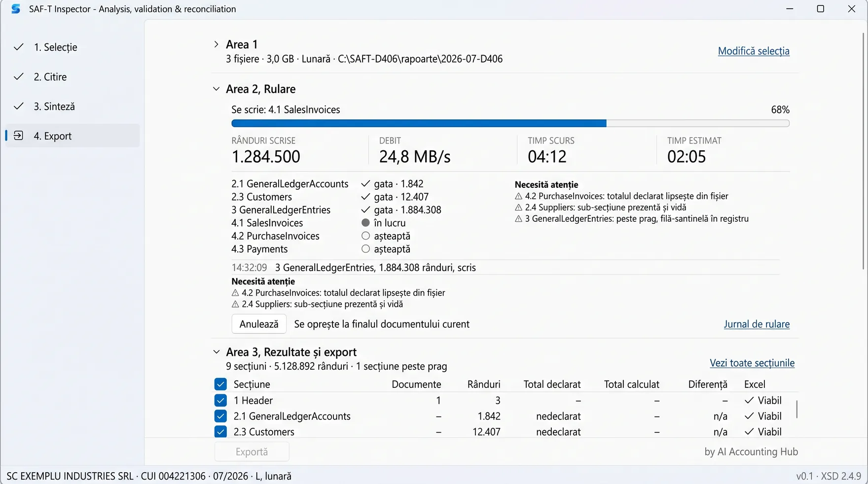The width and height of the screenshot is (868, 484).
Task: Click the 14:32:09 GeneralLedgerEntries log line
Action: [x=354, y=268]
